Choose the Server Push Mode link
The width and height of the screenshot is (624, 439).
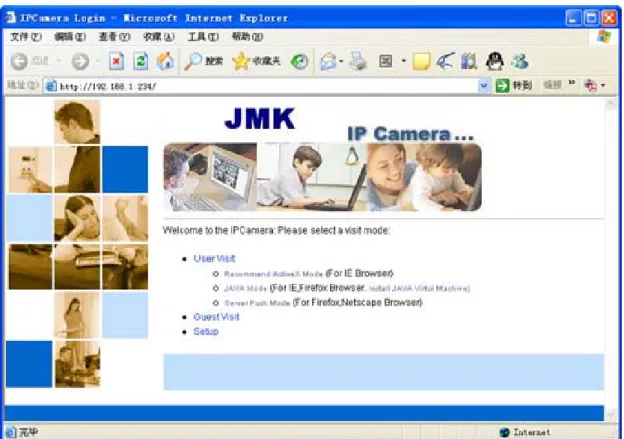click(257, 303)
